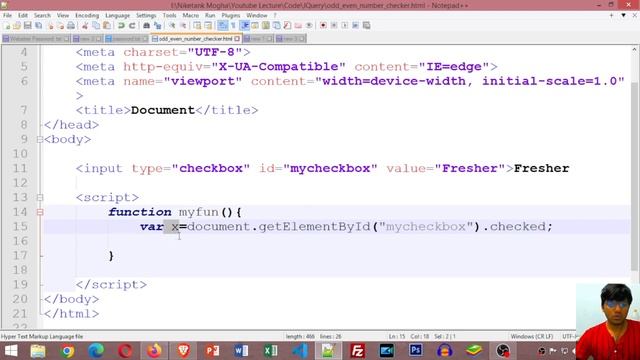The image size is (640, 360).
Task: Click the Windows (CR LF) status bar field
Action: (531, 336)
